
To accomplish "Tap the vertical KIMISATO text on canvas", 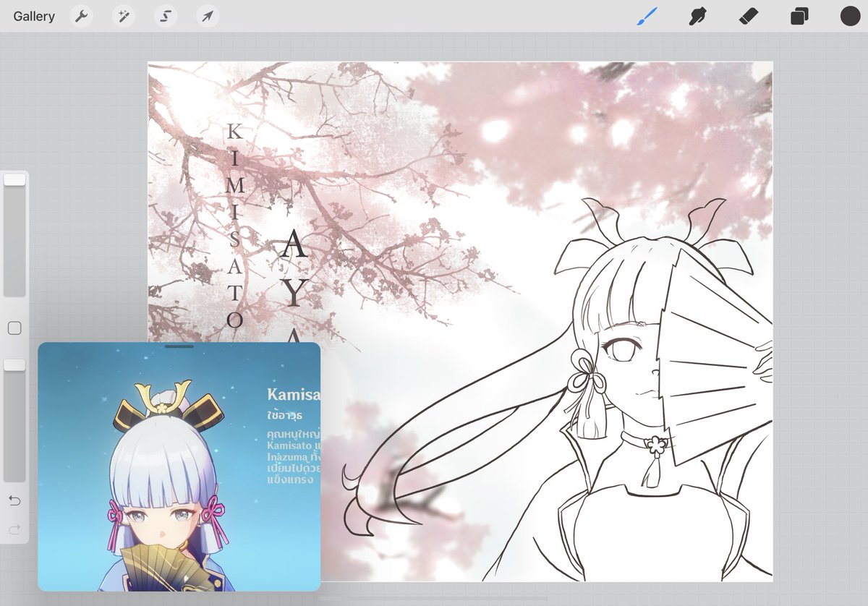I will [234, 226].
